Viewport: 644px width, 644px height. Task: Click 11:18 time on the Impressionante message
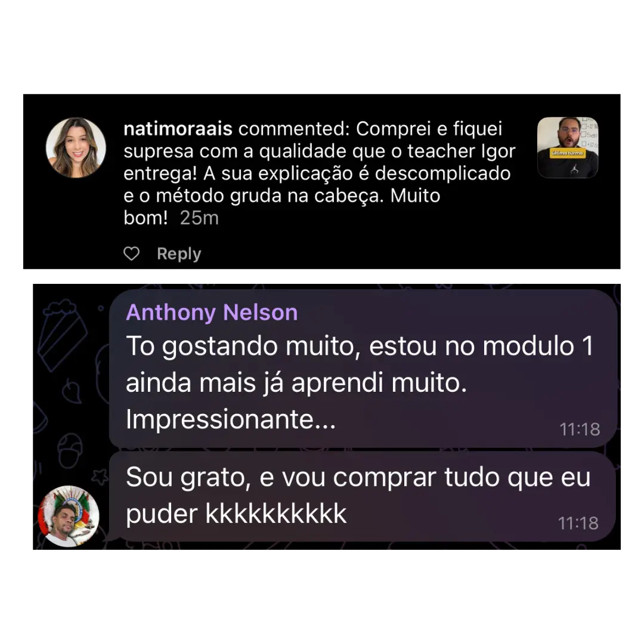[580, 429]
